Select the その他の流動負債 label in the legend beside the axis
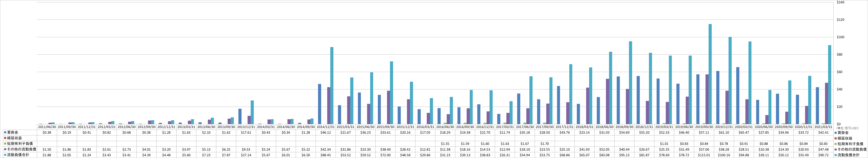Viewport: 868px width, 158px height. pos(852,149)
